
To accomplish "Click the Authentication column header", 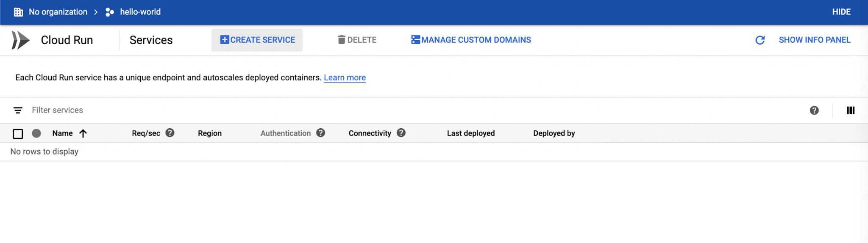I will click(x=286, y=133).
